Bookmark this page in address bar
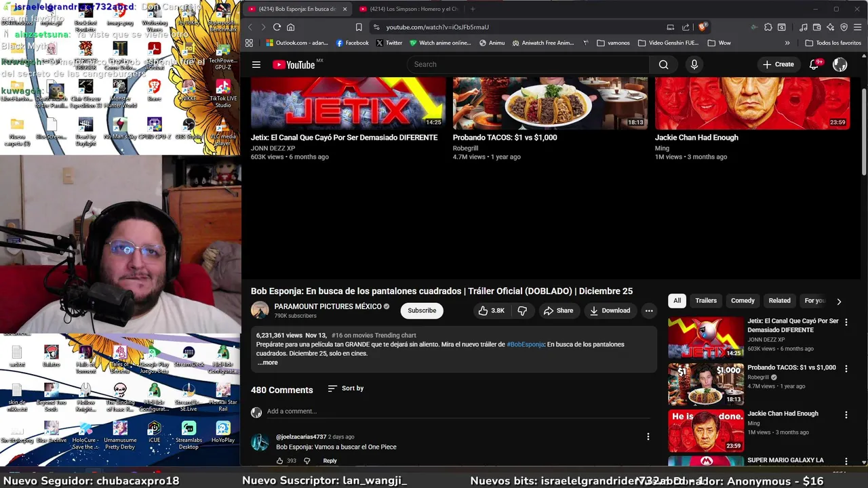 pos(359,27)
